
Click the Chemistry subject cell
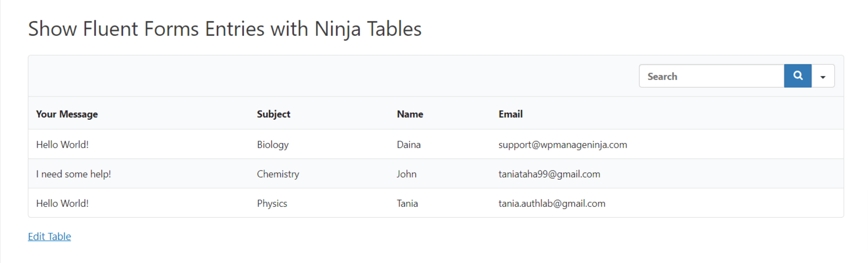pos(278,174)
